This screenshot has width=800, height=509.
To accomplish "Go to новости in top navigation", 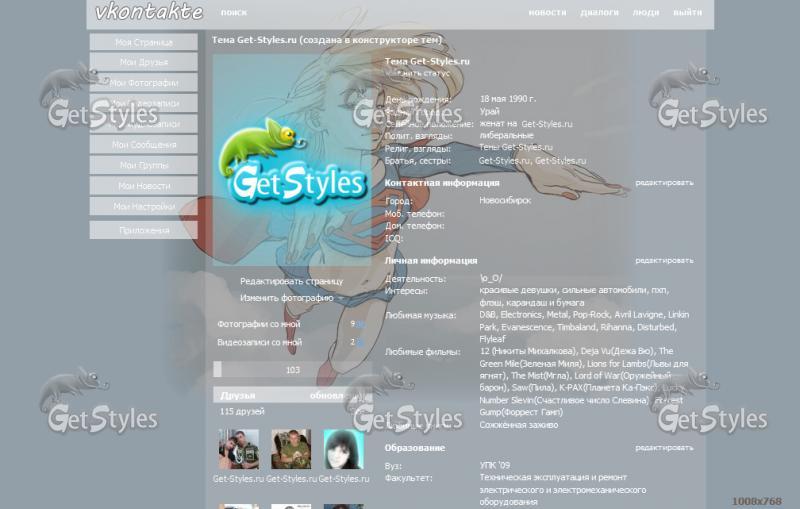I will tap(547, 12).
